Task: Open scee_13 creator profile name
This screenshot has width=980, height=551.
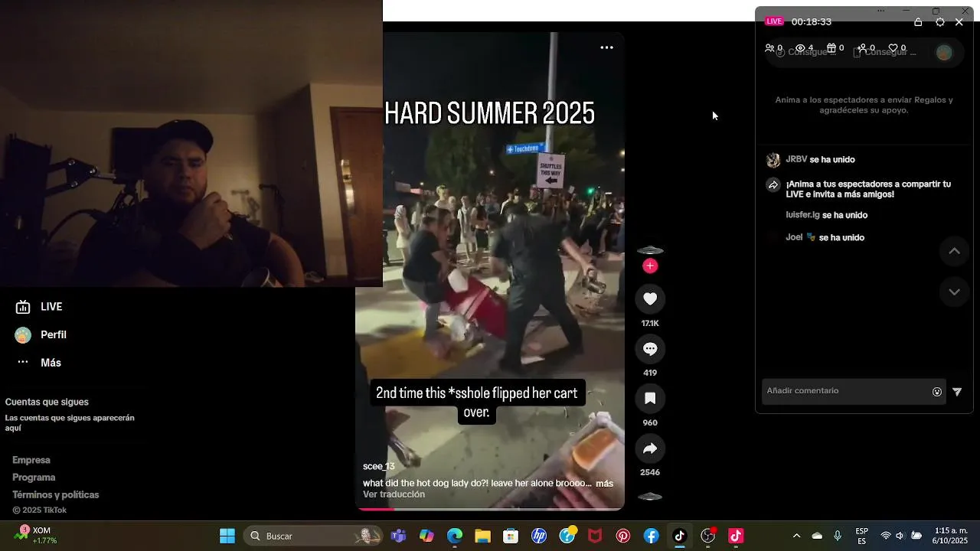Action: tap(379, 467)
